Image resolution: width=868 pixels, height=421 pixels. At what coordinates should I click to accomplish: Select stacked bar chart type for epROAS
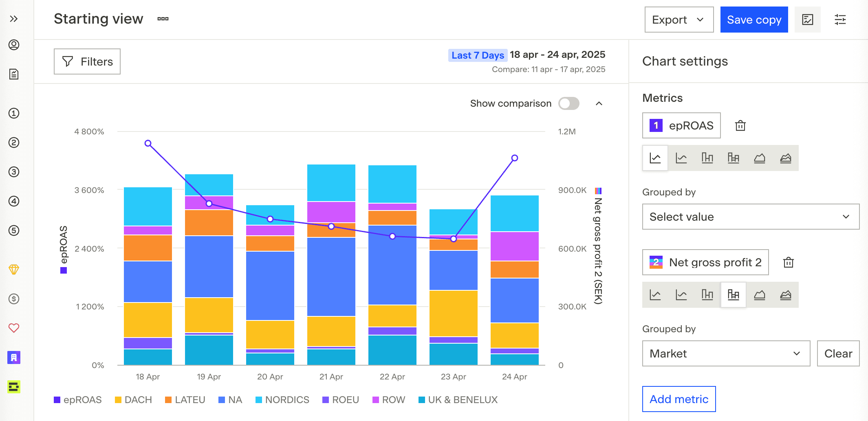pos(733,158)
